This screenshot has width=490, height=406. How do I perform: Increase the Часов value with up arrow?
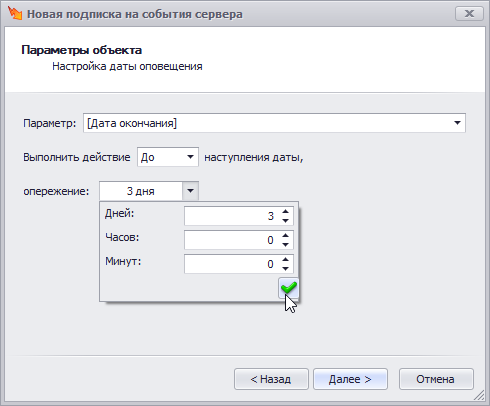click(285, 235)
